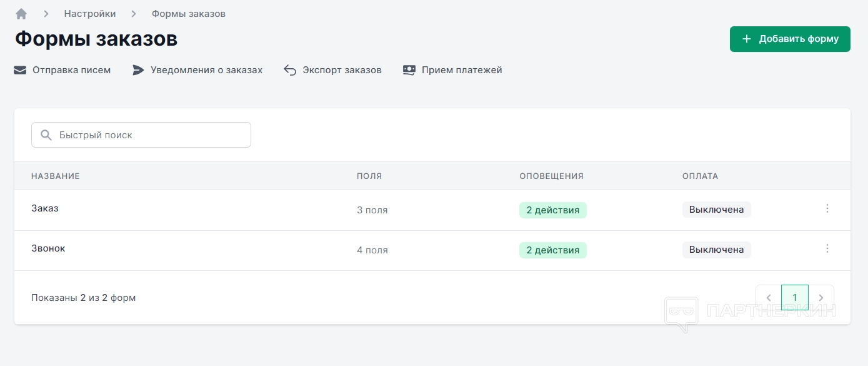This screenshot has height=366, width=868.
Task: Click the 2 действия badge for Заказ
Action: tap(552, 210)
